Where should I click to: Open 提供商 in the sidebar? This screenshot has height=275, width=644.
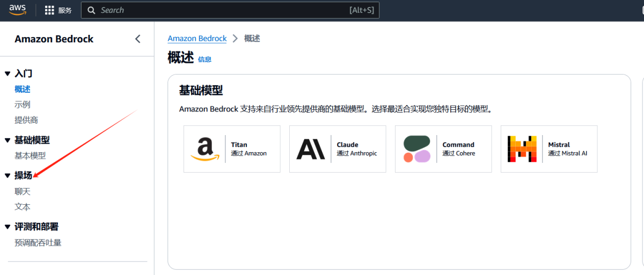tap(26, 120)
